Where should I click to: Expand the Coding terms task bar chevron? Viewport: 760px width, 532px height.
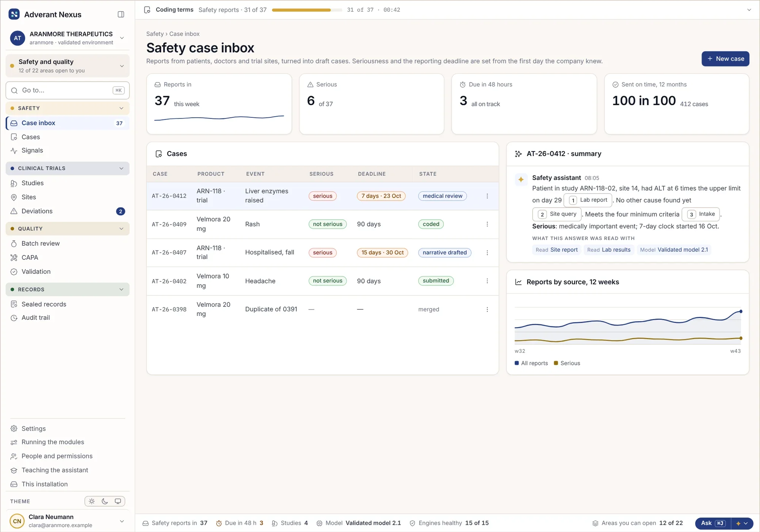[749, 10]
